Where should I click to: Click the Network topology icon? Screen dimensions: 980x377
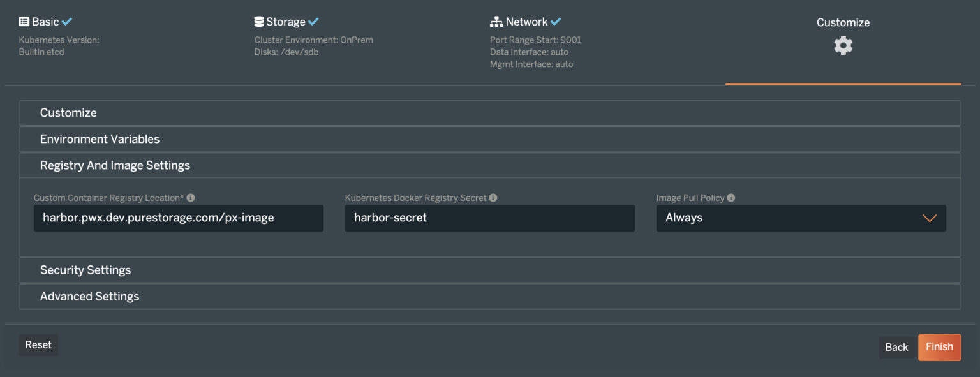click(x=496, y=22)
